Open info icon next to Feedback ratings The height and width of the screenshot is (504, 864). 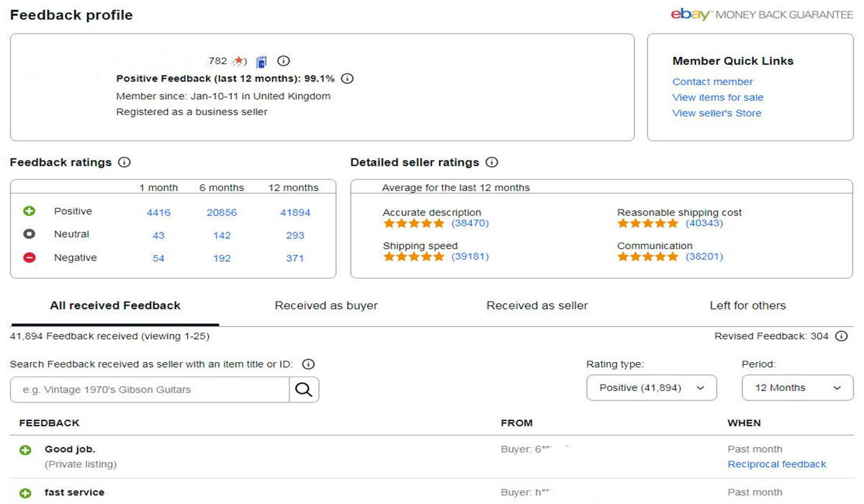point(124,163)
